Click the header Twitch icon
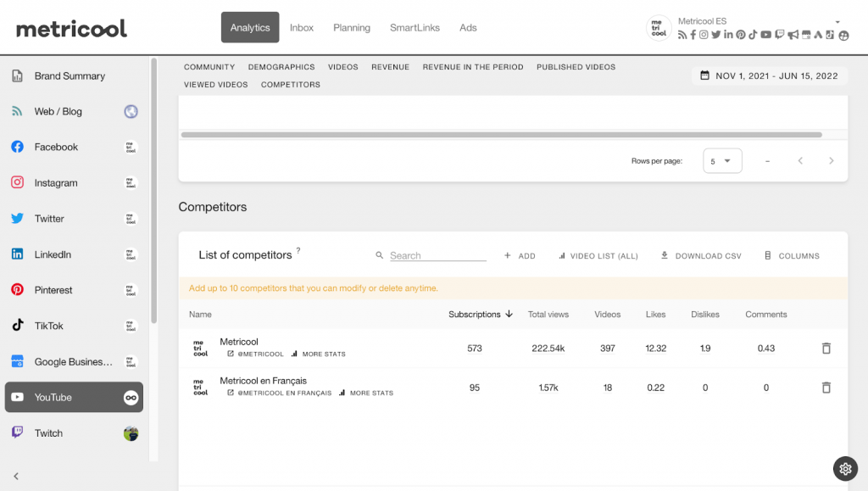This screenshot has height=491, width=868. coord(780,35)
